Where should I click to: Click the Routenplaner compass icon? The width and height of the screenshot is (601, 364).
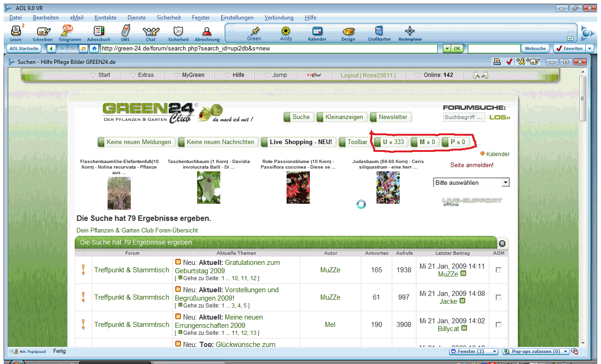pos(410,31)
